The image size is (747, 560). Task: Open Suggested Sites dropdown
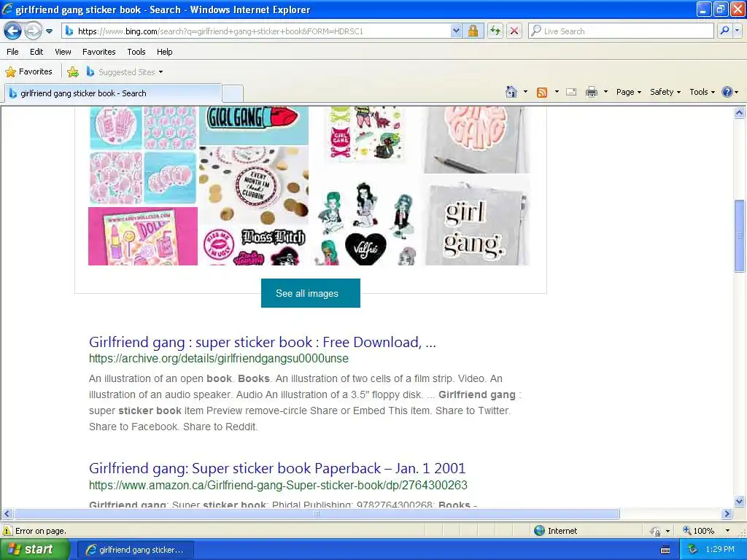(125, 72)
